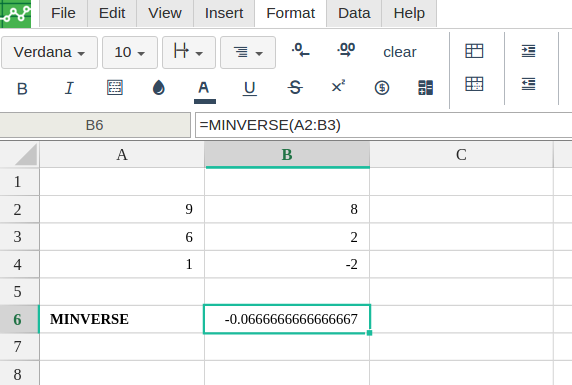Open the Insert menu

pyautogui.click(x=224, y=14)
